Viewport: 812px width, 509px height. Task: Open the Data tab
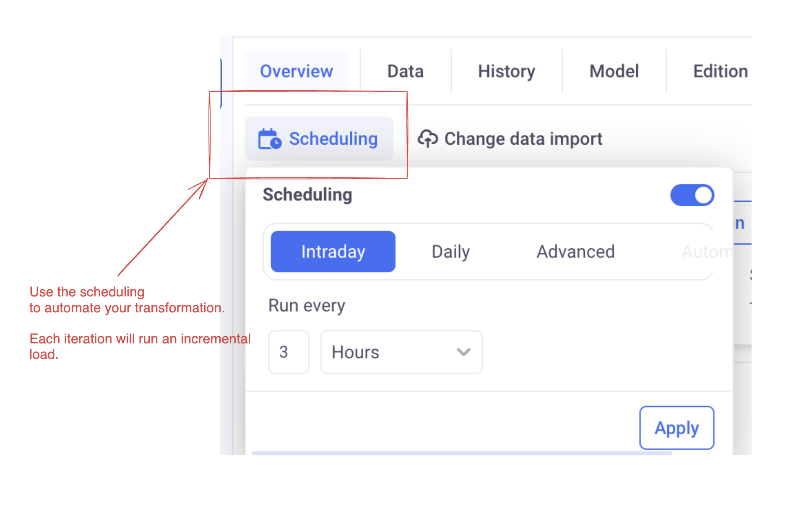click(405, 71)
